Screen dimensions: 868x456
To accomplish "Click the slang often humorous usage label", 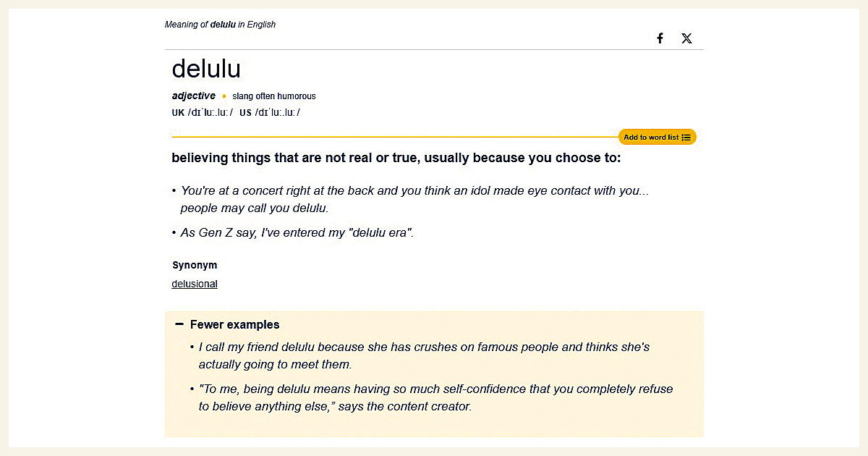I will pyautogui.click(x=274, y=96).
